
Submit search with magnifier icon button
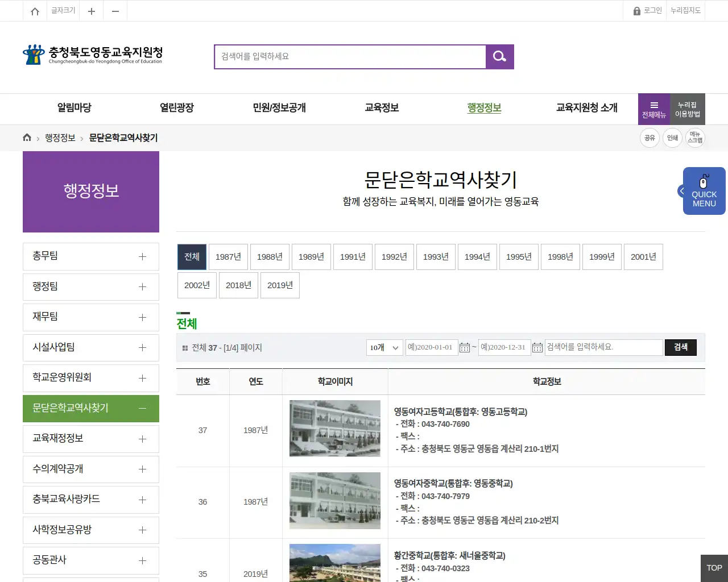(x=500, y=56)
